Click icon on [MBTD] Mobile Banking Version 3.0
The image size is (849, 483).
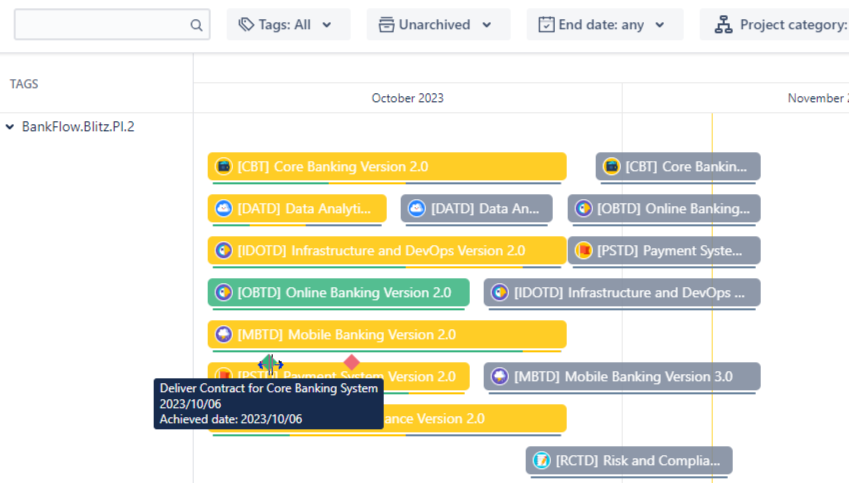(x=500, y=376)
